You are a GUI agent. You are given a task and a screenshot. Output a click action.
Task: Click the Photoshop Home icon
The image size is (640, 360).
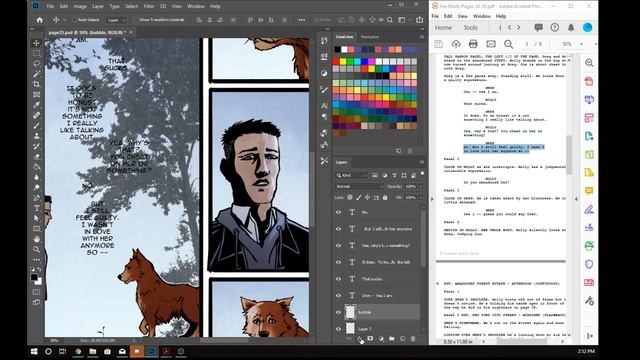(x=39, y=20)
